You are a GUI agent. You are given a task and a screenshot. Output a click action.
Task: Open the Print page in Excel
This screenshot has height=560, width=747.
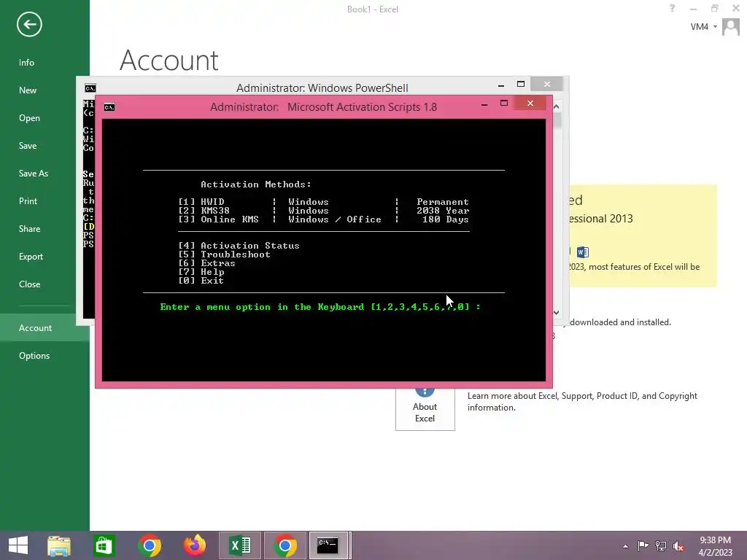28,201
